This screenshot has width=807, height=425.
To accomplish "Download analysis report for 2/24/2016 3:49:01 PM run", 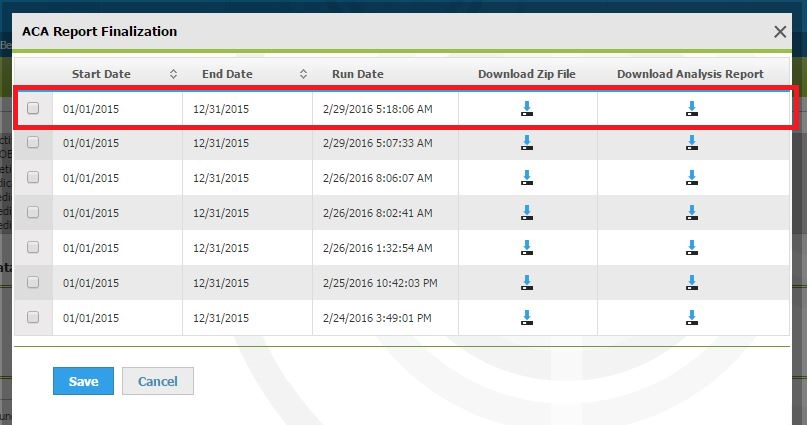I will pos(690,318).
